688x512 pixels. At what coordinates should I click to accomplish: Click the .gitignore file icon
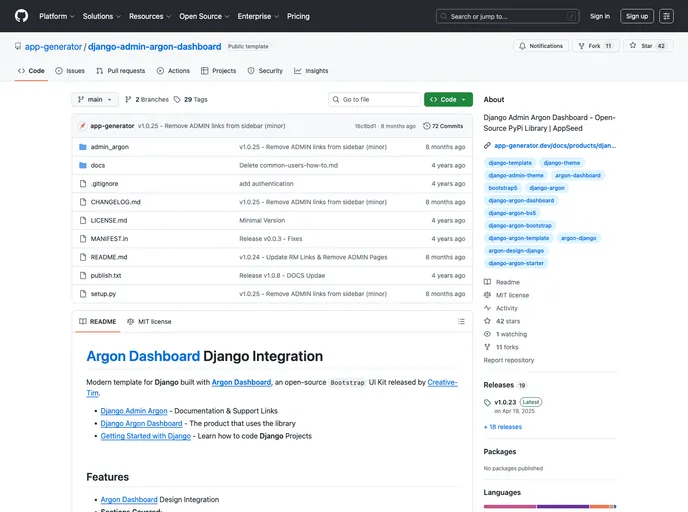[82, 184]
